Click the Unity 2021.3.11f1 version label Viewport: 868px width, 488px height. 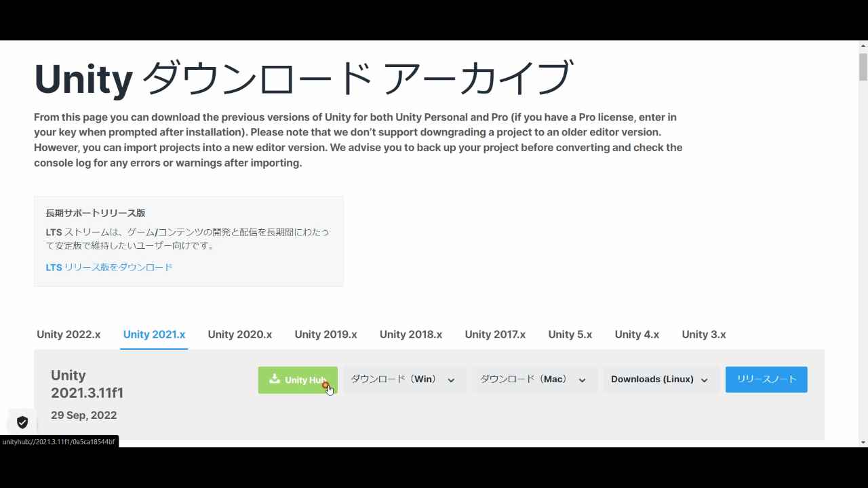[x=87, y=384]
